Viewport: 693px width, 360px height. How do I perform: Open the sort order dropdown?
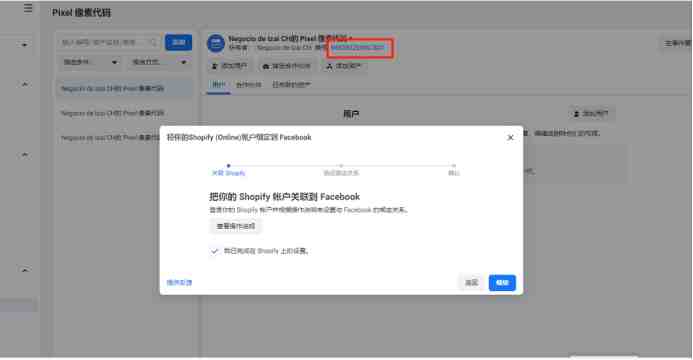pos(159,62)
